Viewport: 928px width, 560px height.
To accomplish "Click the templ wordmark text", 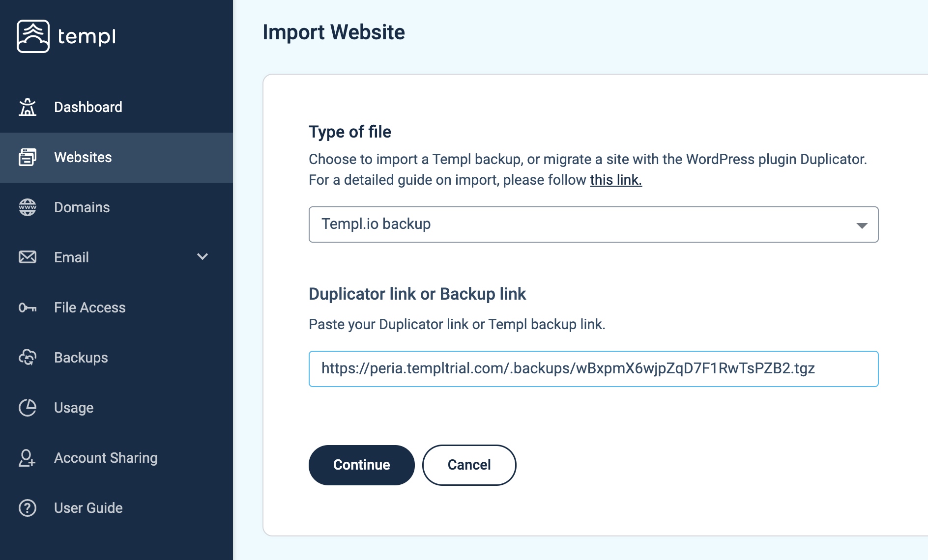I will 87,36.
